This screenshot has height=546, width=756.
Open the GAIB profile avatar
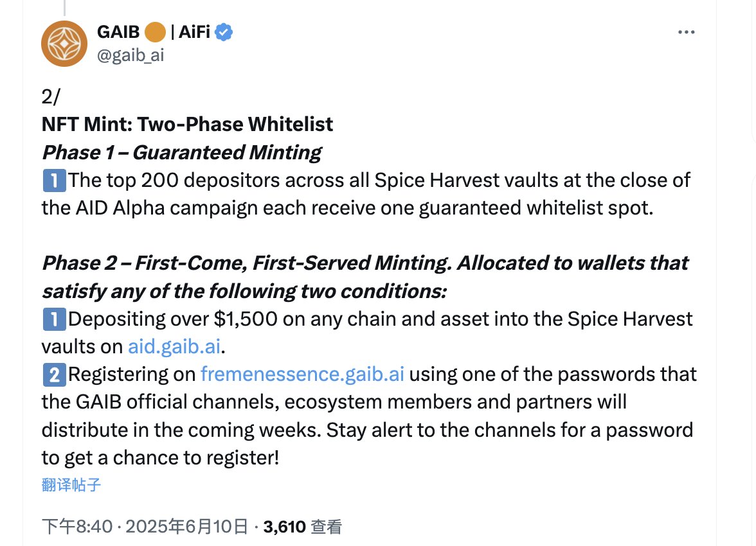[x=64, y=44]
